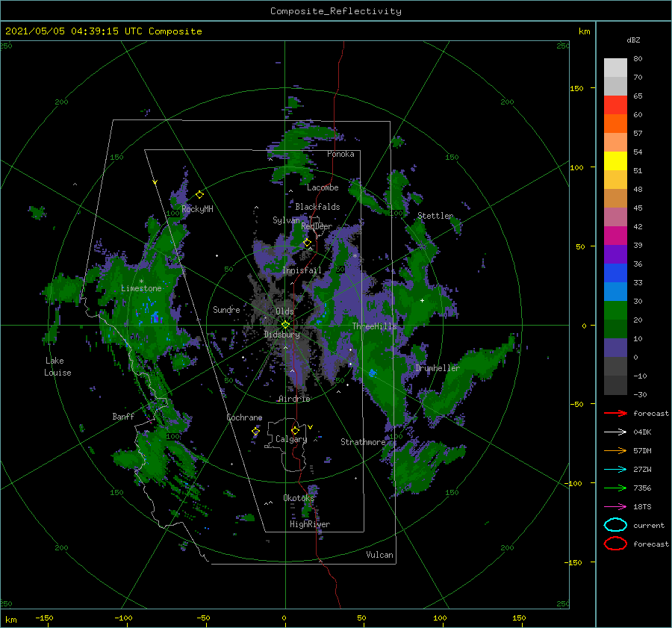Click the 57DM legend text

tap(642, 450)
